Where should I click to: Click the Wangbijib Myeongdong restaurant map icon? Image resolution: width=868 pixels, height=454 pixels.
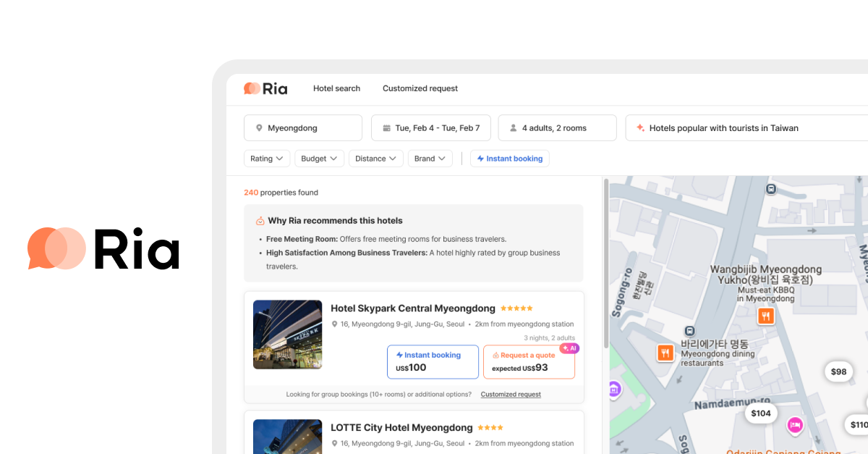[x=766, y=316]
